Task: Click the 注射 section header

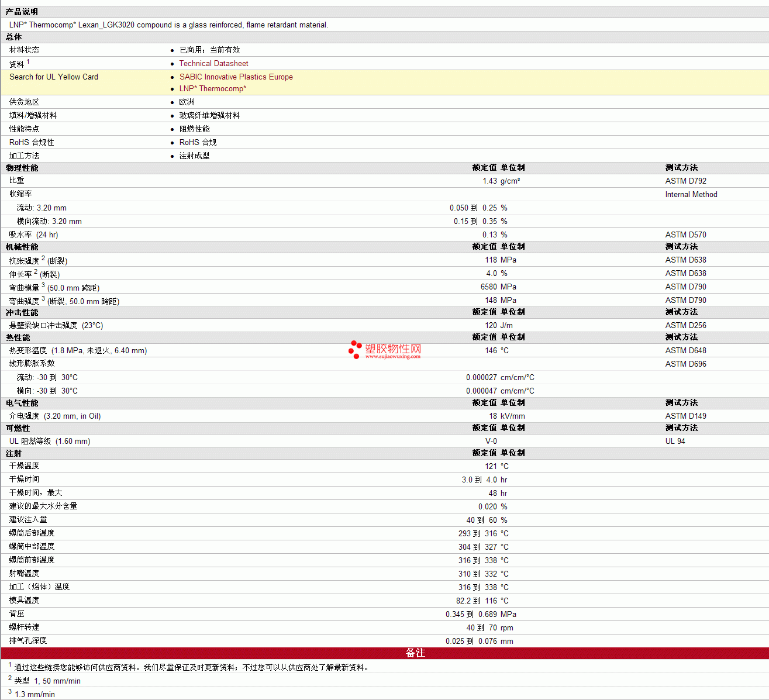Action: 13,453
